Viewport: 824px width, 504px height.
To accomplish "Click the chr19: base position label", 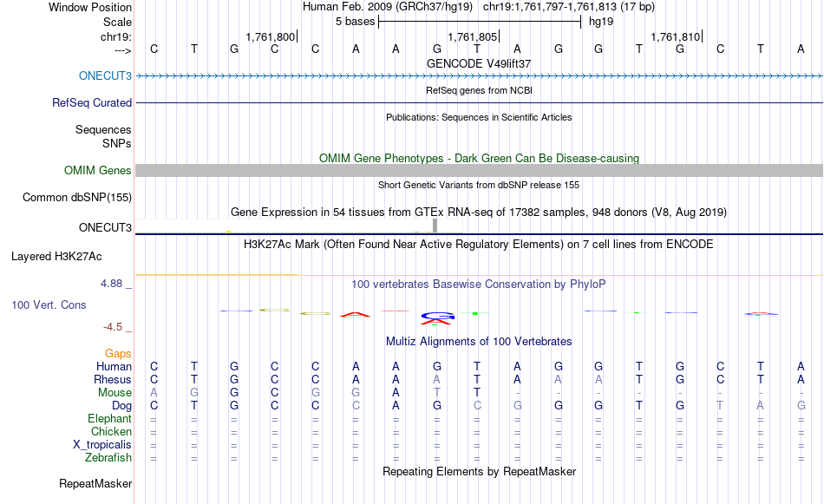I will click(115, 36).
